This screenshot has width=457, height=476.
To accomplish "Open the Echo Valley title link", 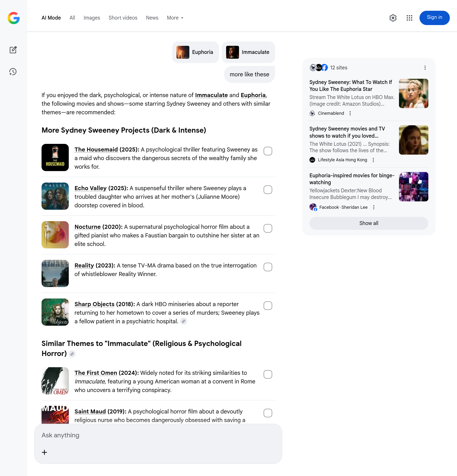I will click(x=90, y=188).
